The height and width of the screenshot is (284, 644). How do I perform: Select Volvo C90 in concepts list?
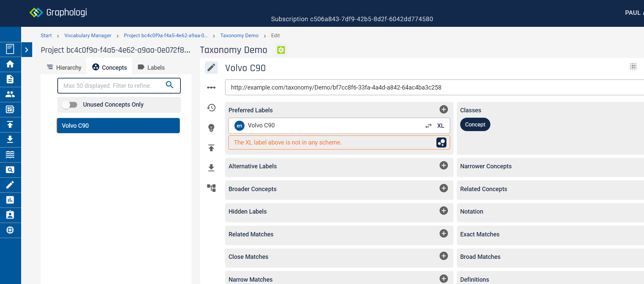click(x=118, y=125)
